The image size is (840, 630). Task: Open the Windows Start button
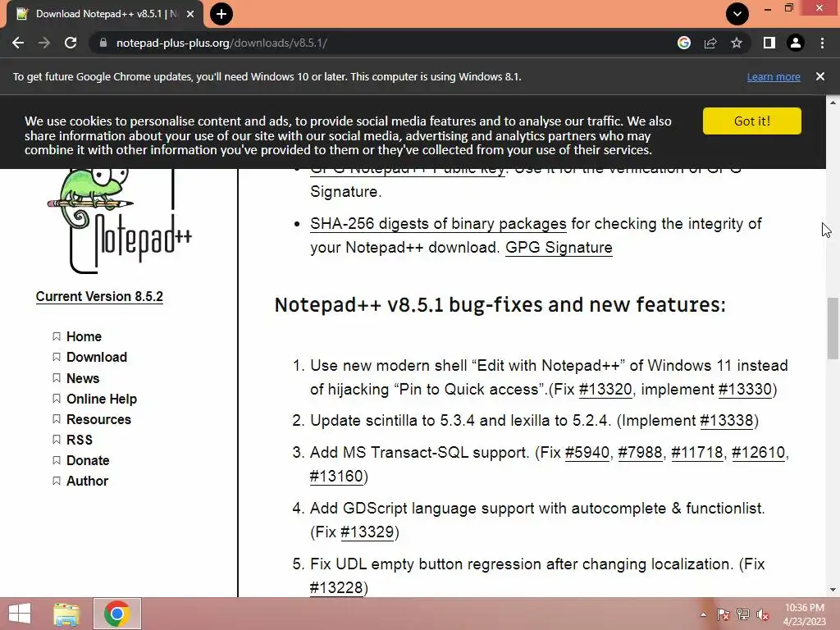coord(20,614)
